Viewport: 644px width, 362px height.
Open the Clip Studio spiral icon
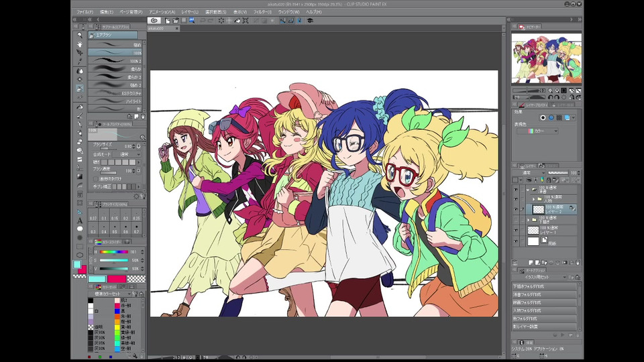(x=154, y=21)
